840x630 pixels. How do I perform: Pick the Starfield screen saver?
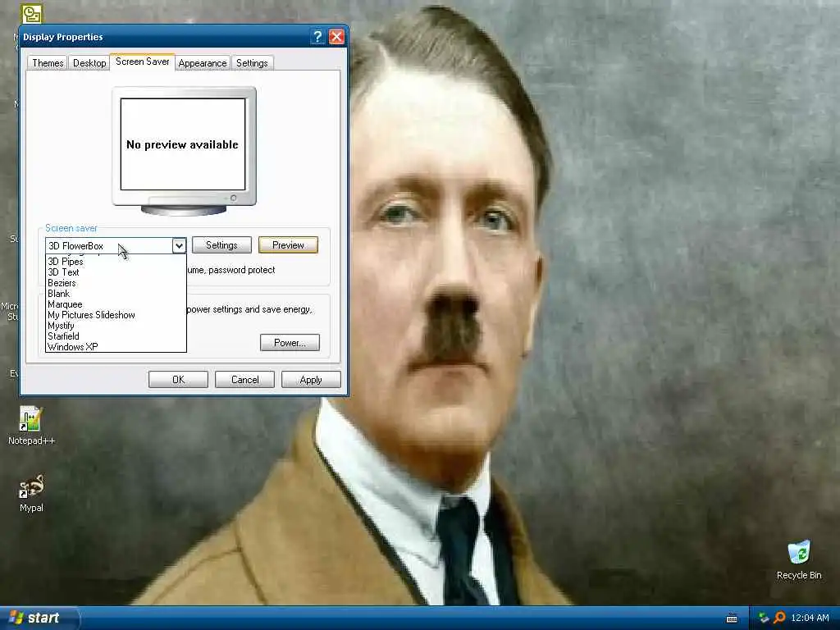[116, 336]
